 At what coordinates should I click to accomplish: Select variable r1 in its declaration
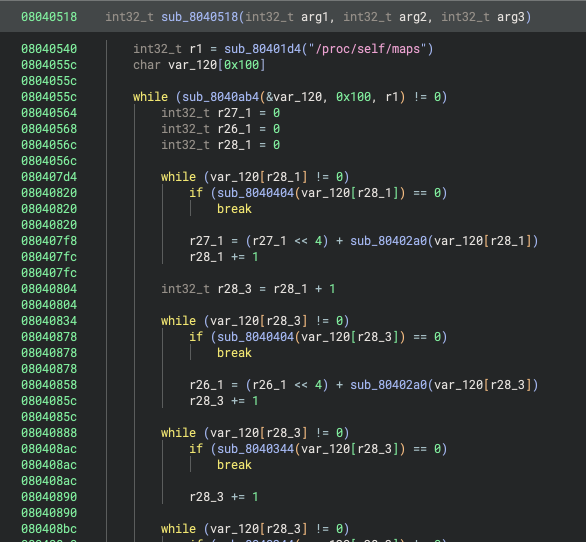coord(196,49)
